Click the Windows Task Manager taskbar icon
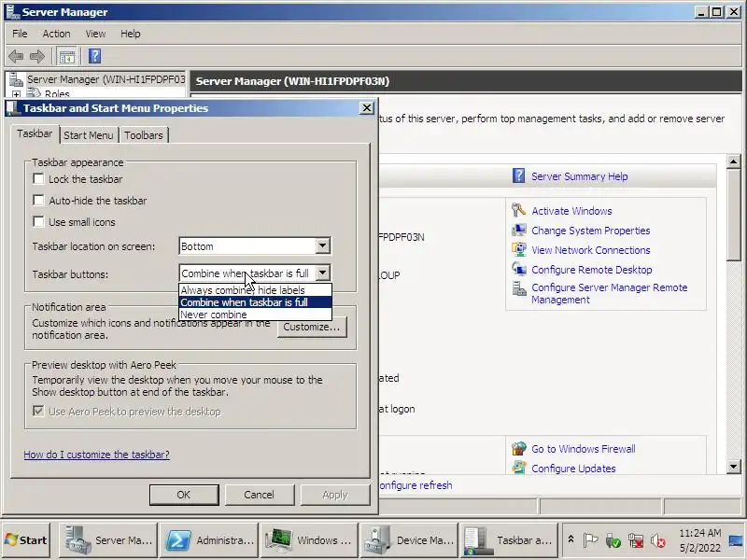Screen dimensions: 747x560 click(278, 540)
